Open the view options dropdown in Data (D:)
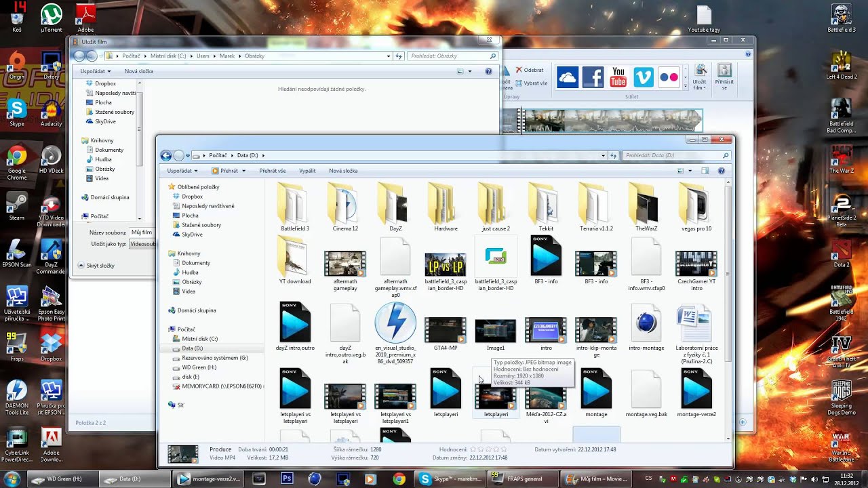This screenshot has height=488, width=868. click(x=690, y=171)
